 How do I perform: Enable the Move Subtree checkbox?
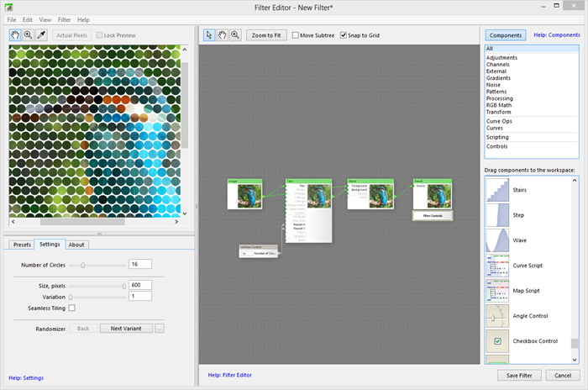tap(295, 35)
